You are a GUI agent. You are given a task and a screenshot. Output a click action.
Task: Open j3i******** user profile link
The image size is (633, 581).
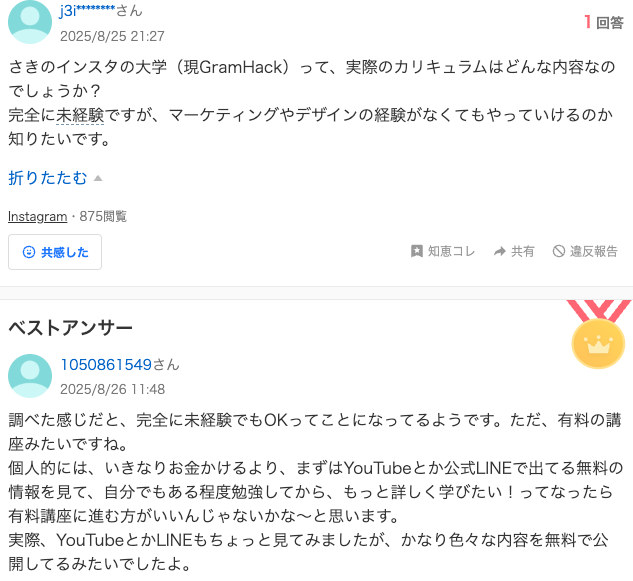tap(88, 10)
